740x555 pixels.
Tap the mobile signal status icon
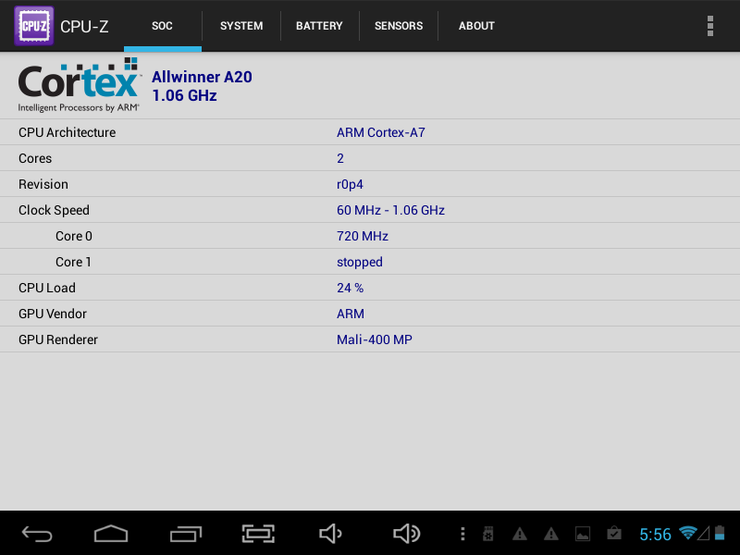[x=704, y=533]
